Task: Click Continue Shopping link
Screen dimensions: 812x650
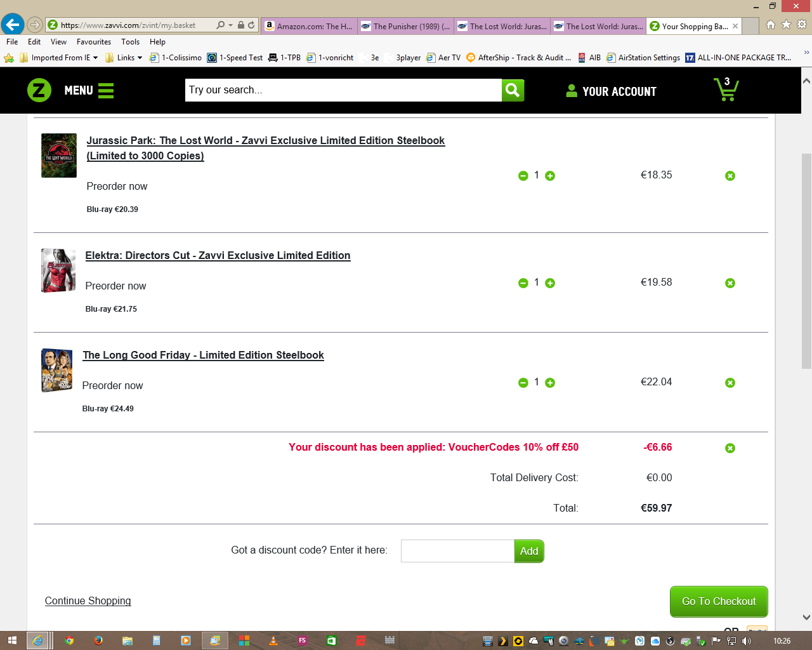Action: 88,600
